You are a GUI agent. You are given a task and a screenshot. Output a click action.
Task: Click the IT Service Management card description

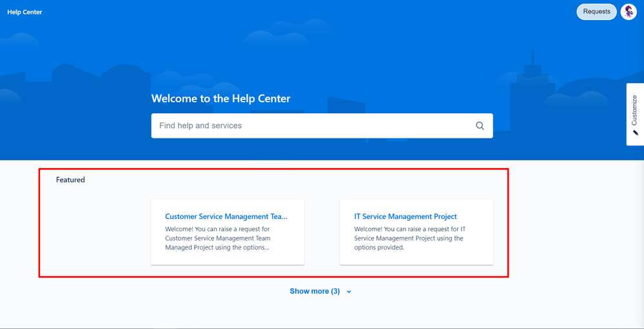tap(409, 238)
